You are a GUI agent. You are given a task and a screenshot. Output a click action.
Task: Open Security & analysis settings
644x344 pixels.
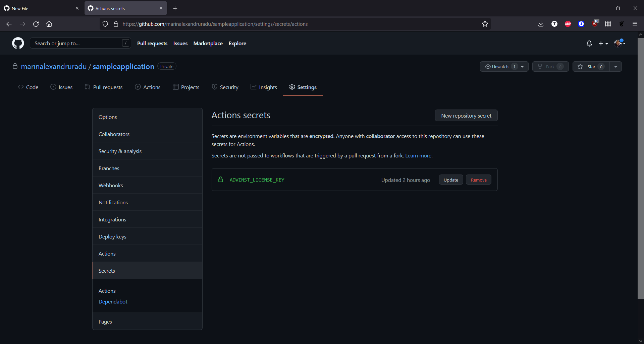147,151
